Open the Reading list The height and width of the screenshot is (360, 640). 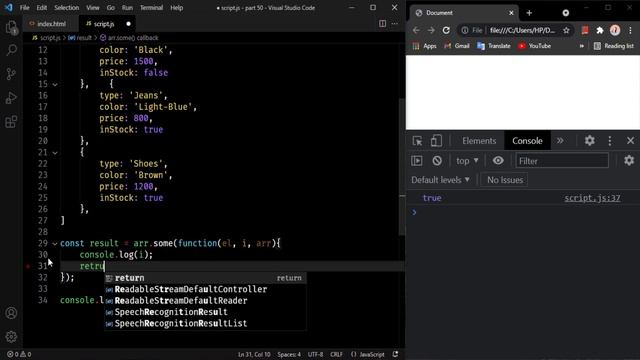pyautogui.click(x=613, y=46)
